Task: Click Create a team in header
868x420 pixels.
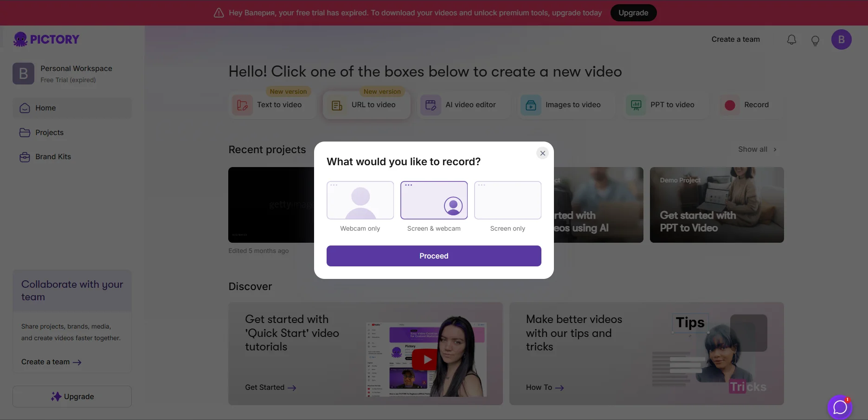Action: click(x=736, y=39)
